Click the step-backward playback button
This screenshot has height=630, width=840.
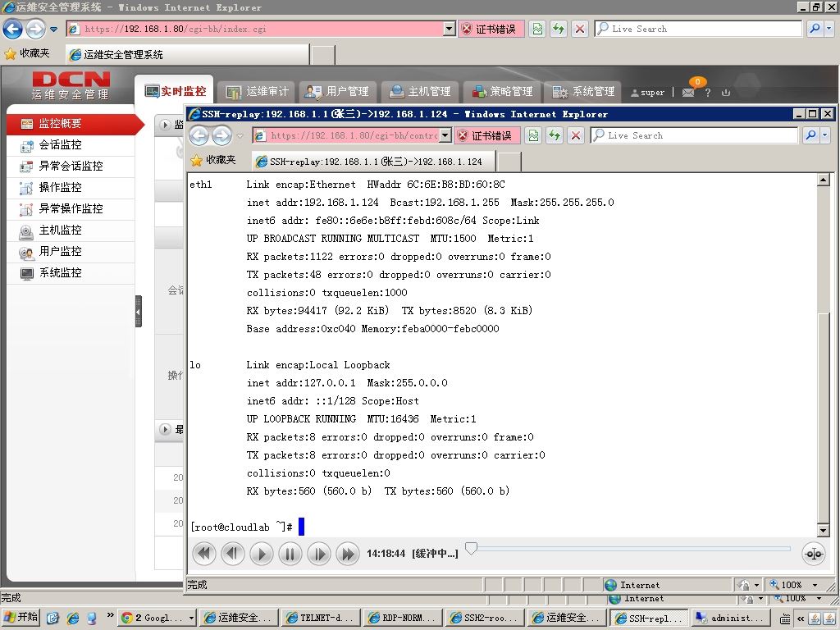(x=232, y=554)
